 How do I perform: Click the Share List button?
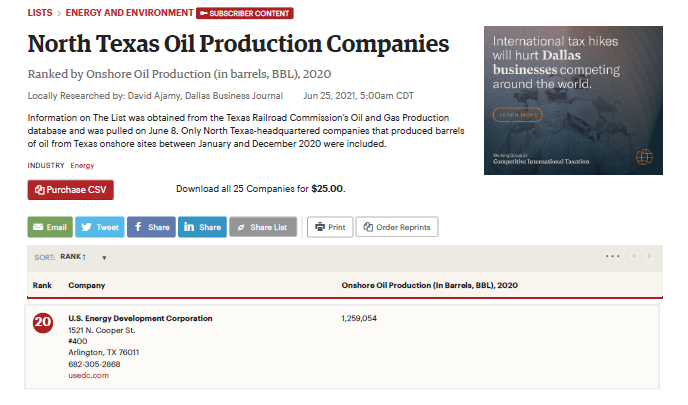(263, 227)
